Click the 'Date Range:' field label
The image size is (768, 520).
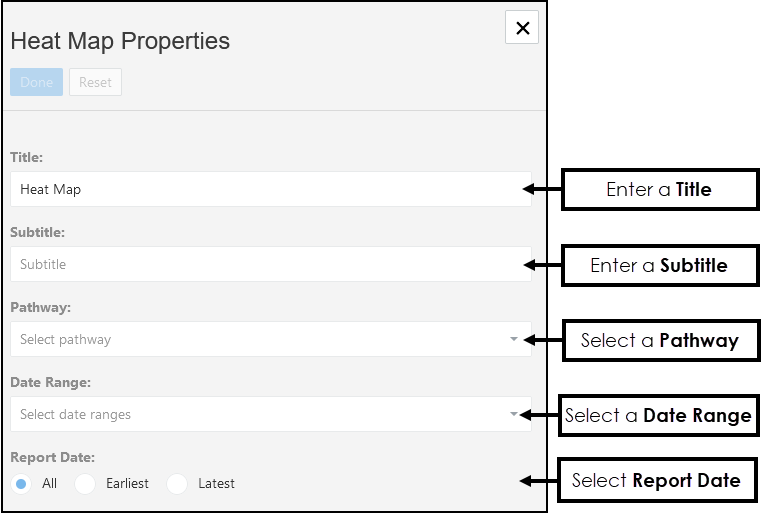coord(50,382)
